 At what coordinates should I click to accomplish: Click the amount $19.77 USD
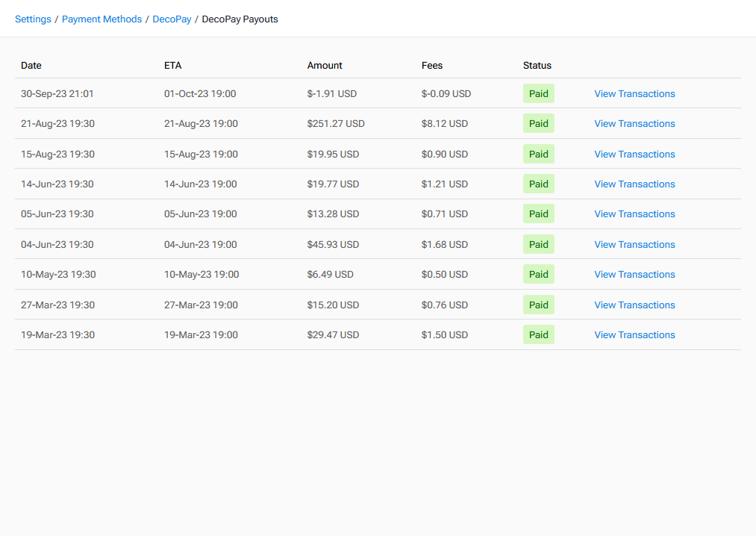pyautogui.click(x=333, y=184)
